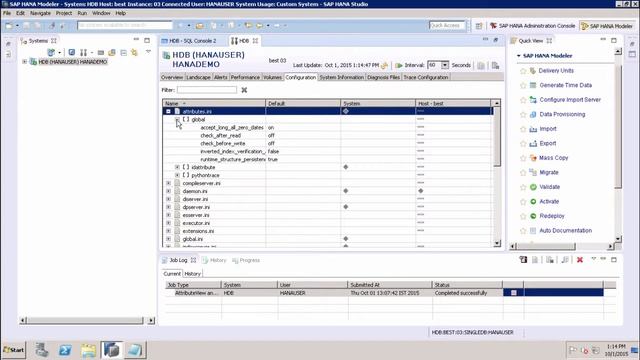Viewport: 640px width, 360px height.
Task: Open the Window menu
Action: (101, 13)
